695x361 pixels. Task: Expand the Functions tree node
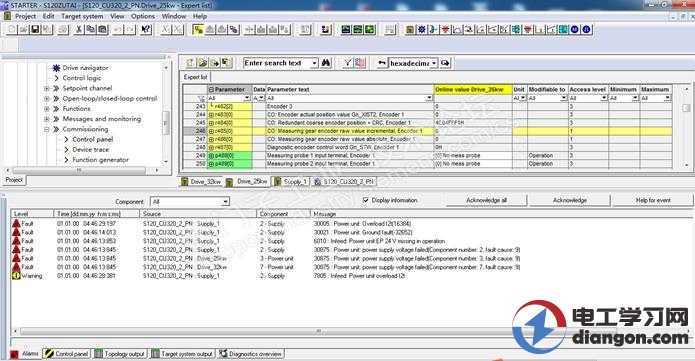point(47,109)
